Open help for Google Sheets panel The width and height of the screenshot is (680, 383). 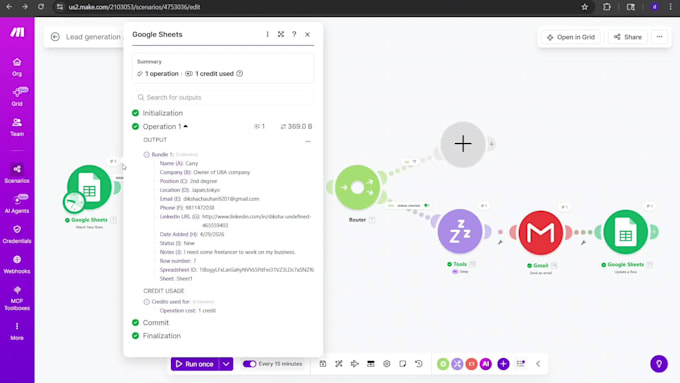tap(294, 34)
